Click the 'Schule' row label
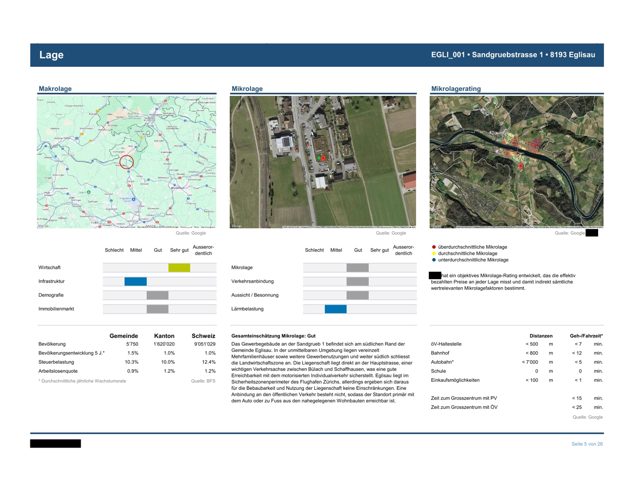This screenshot has height=495, width=640. (438, 371)
